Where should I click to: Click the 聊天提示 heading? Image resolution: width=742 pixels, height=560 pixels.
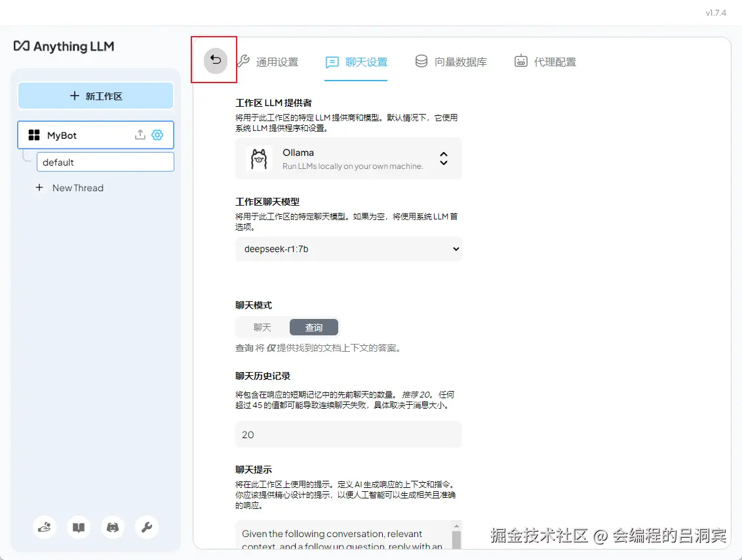pyautogui.click(x=254, y=470)
